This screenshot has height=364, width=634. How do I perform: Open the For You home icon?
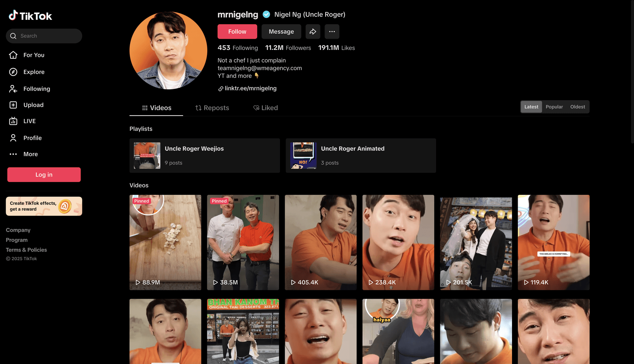(x=13, y=55)
